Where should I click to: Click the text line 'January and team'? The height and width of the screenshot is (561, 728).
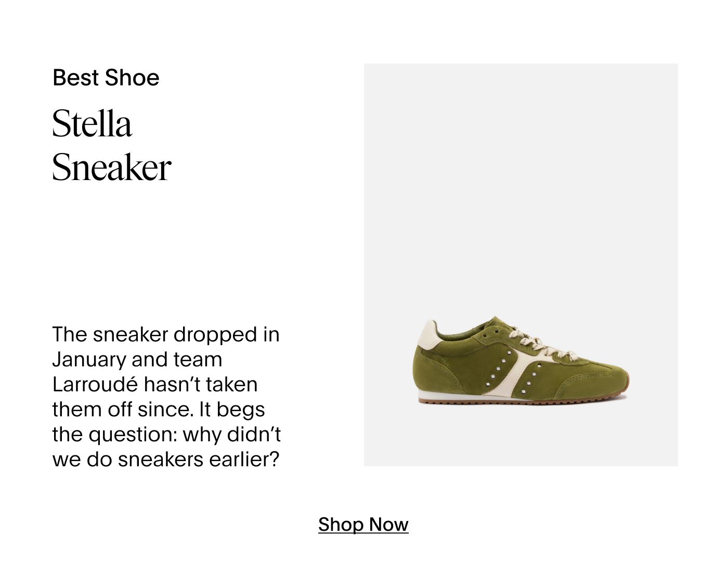pos(137,360)
